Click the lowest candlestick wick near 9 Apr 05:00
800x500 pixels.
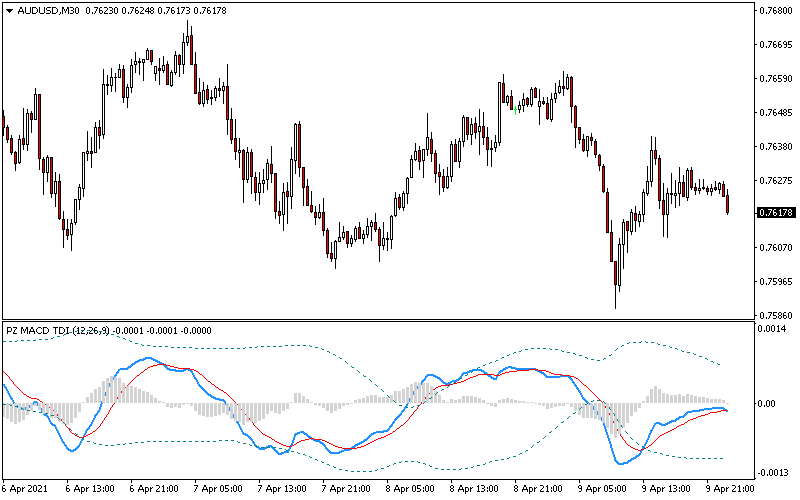[616, 300]
